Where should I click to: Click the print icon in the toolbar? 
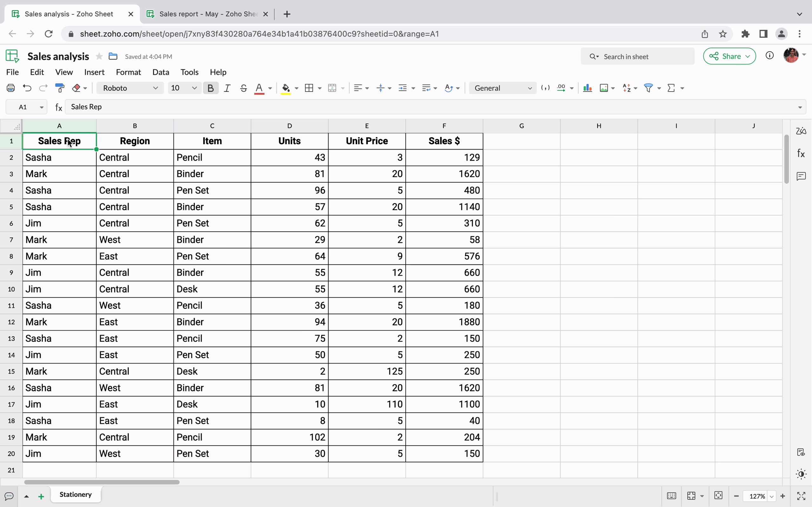point(11,88)
